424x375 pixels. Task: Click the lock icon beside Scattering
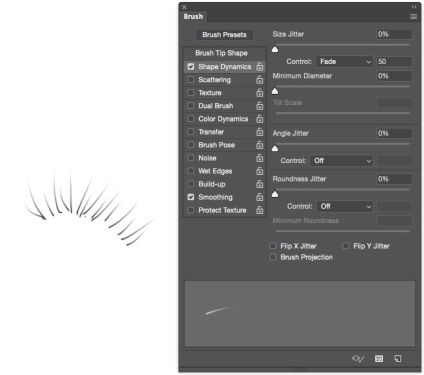click(x=260, y=80)
